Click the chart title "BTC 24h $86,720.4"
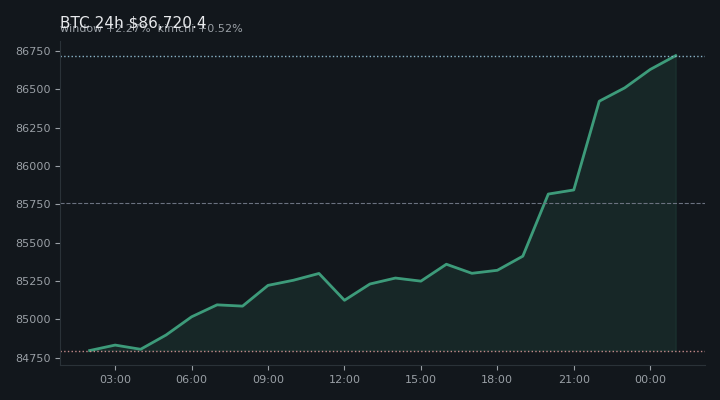The image size is (720, 400). 133,22
